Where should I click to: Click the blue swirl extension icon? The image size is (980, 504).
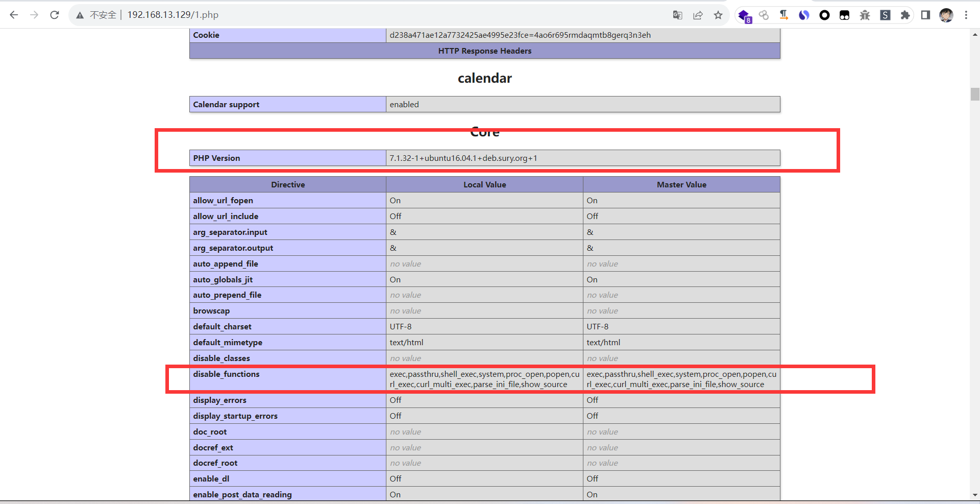(x=804, y=15)
